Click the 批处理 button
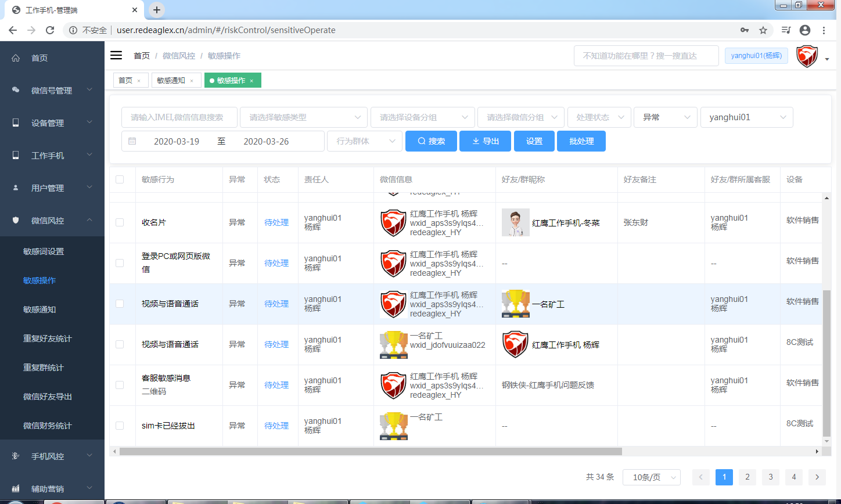Image resolution: width=841 pixels, height=504 pixels. coord(581,141)
